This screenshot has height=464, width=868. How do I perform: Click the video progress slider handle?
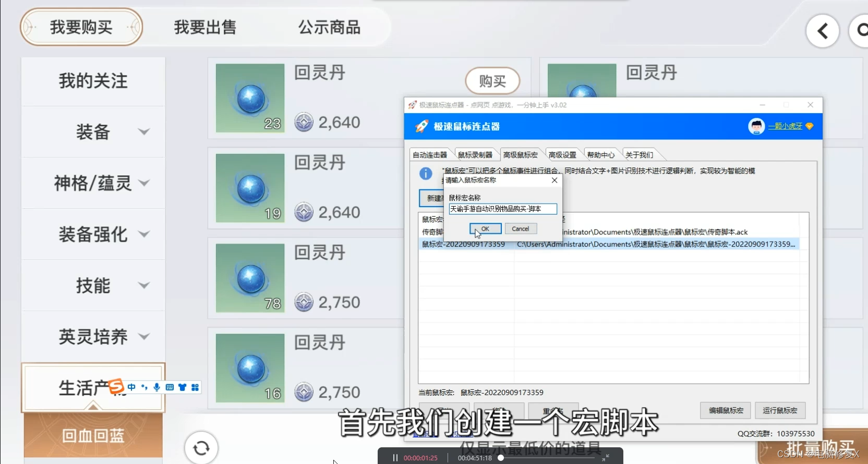click(501, 458)
